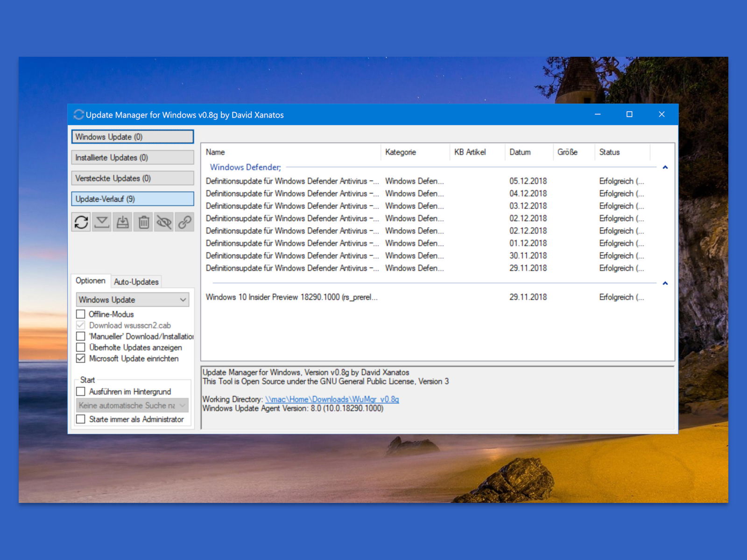Select the Windows Defender; group header

click(x=245, y=167)
